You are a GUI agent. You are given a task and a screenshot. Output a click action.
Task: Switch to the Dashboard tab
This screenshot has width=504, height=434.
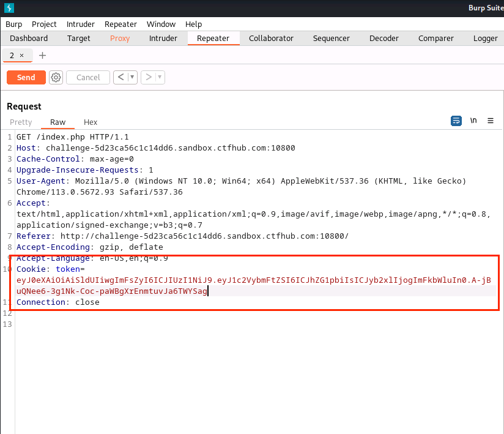(29, 39)
